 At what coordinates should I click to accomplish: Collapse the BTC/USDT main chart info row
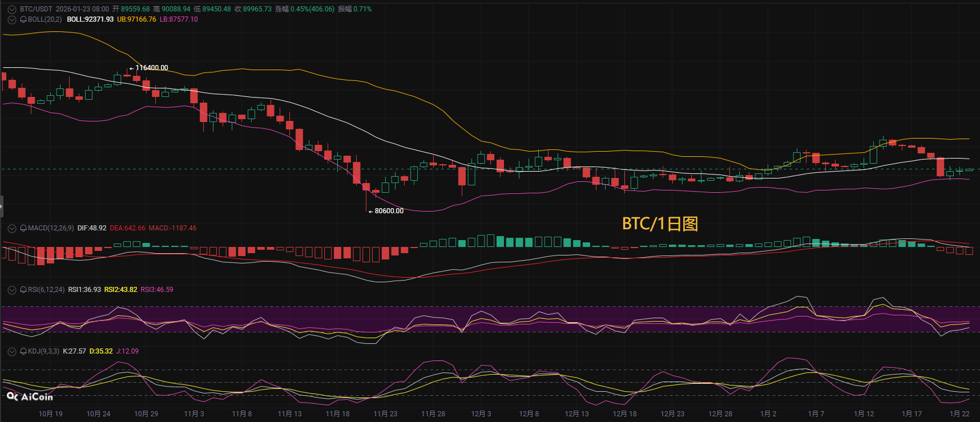[x=11, y=9]
